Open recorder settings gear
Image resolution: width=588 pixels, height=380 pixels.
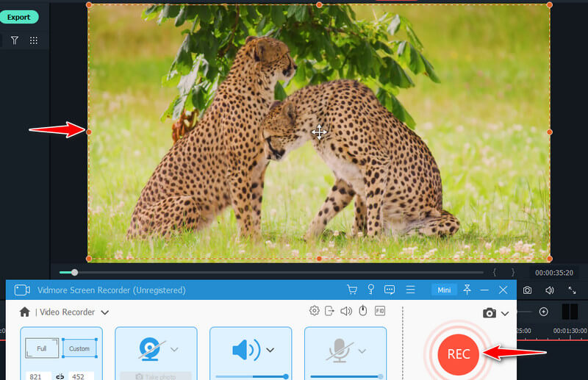(x=315, y=311)
